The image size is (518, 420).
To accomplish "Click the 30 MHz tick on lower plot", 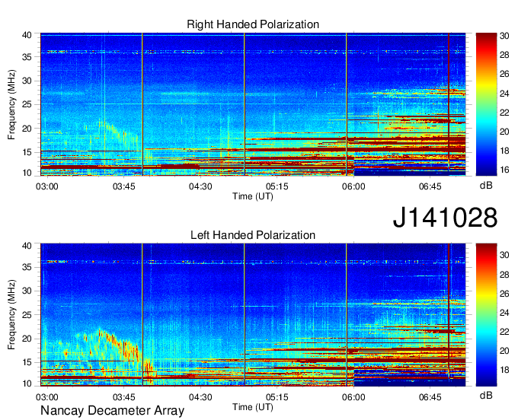I will point(27,291).
